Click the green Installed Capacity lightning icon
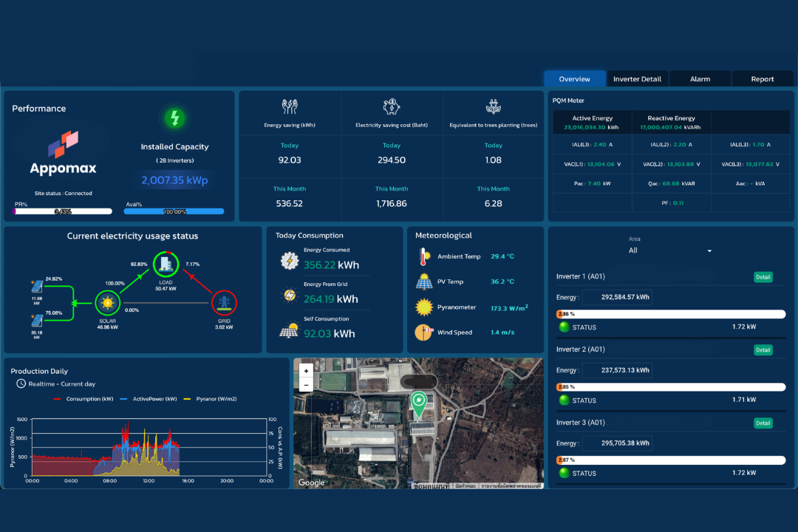This screenshot has height=532, width=798. (174, 116)
